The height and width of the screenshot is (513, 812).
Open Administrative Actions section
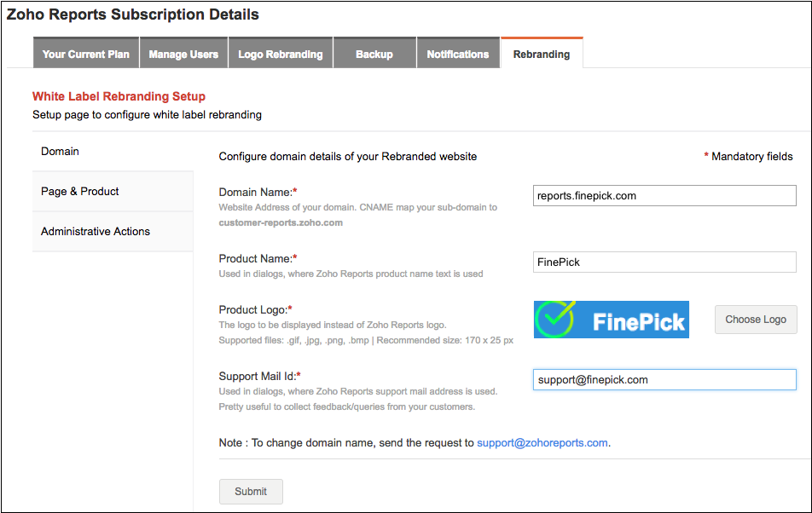(96, 231)
